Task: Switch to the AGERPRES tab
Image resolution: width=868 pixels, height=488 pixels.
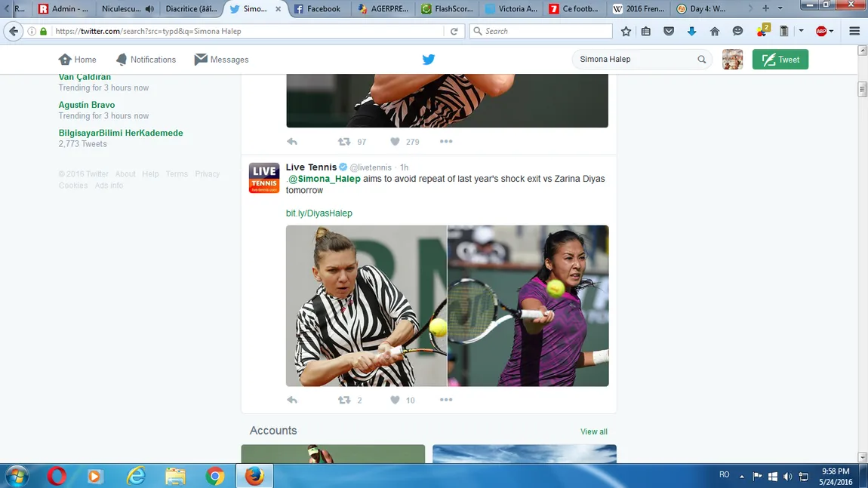Action: [x=383, y=9]
